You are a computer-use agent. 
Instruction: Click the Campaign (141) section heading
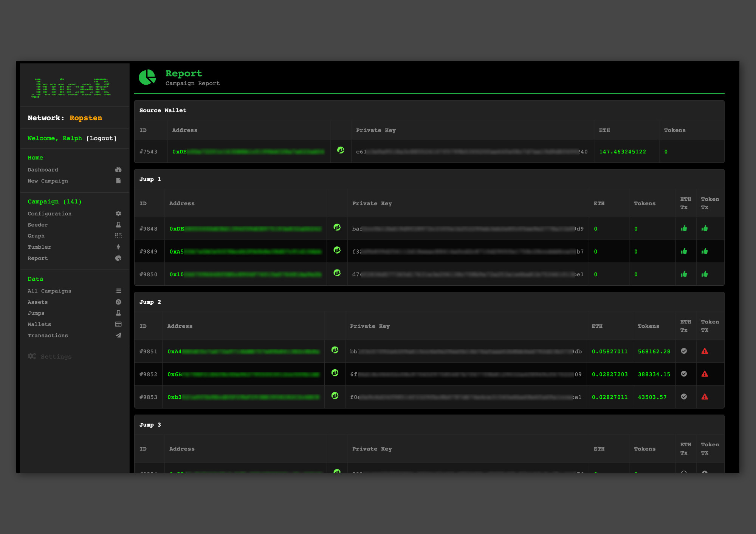[x=54, y=201]
